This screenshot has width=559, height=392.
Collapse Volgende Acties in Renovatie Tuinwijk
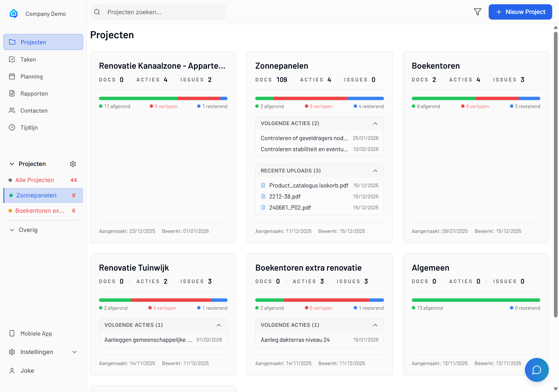pyautogui.click(x=218, y=325)
